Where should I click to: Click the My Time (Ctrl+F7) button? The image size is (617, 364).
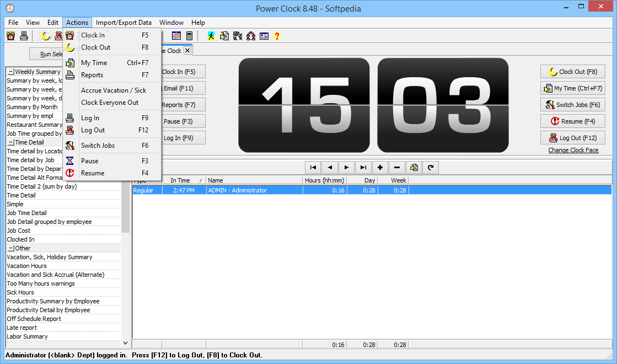[x=572, y=88]
